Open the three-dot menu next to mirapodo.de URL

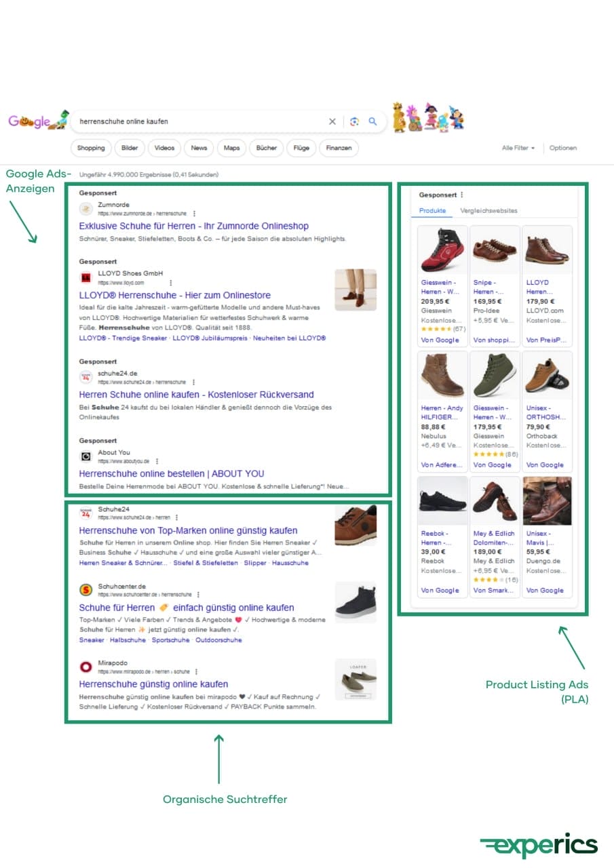197,671
